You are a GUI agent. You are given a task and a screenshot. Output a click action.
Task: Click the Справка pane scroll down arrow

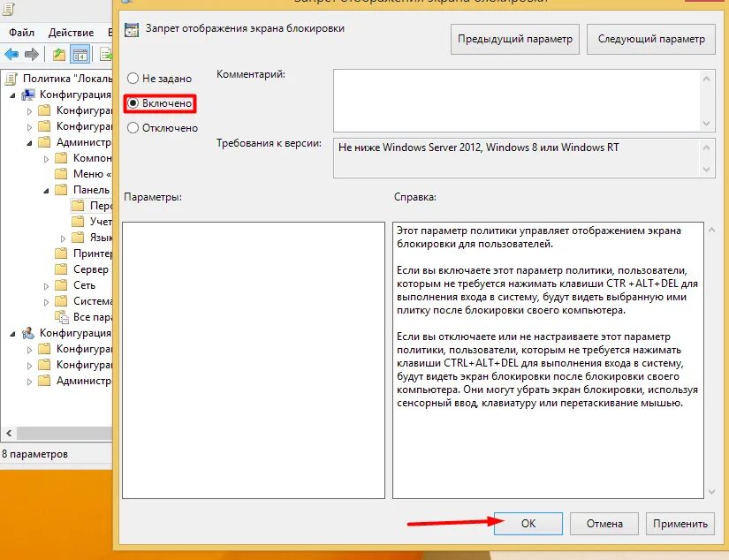tap(712, 492)
